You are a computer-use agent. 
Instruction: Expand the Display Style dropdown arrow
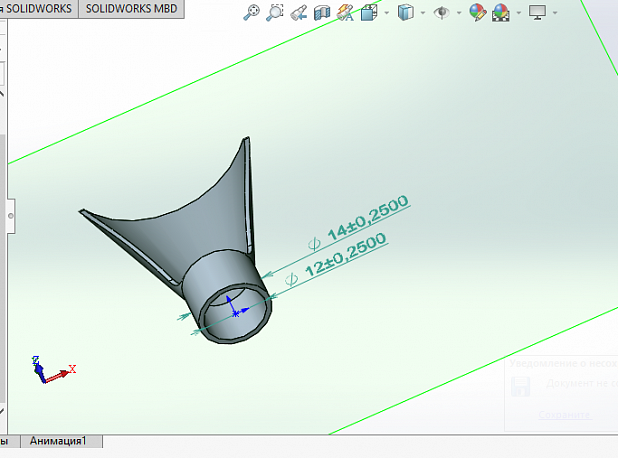click(x=423, y=13)
